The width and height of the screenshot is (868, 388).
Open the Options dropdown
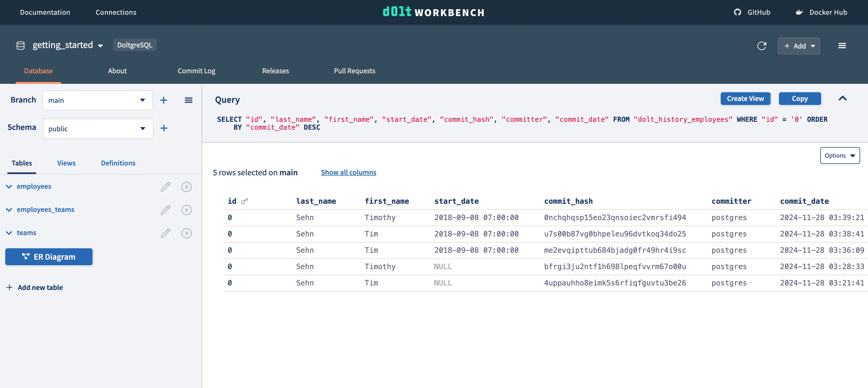tap(839, 156)
